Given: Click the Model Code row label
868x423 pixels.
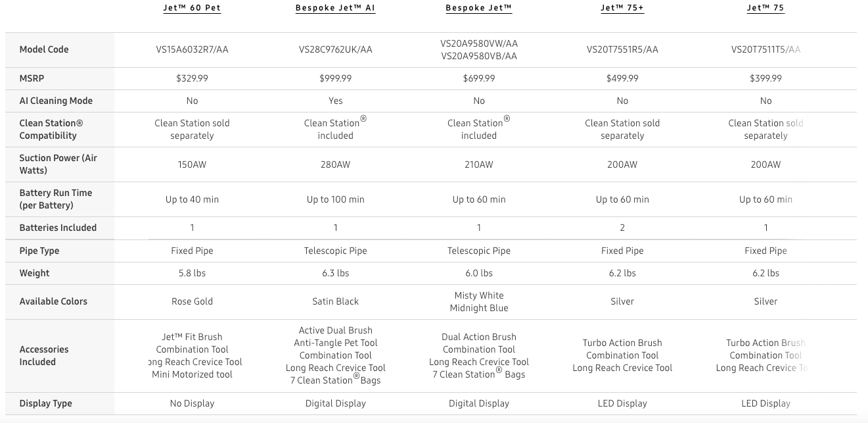Looking at the screenshot, I should click(x=44, y=49).
